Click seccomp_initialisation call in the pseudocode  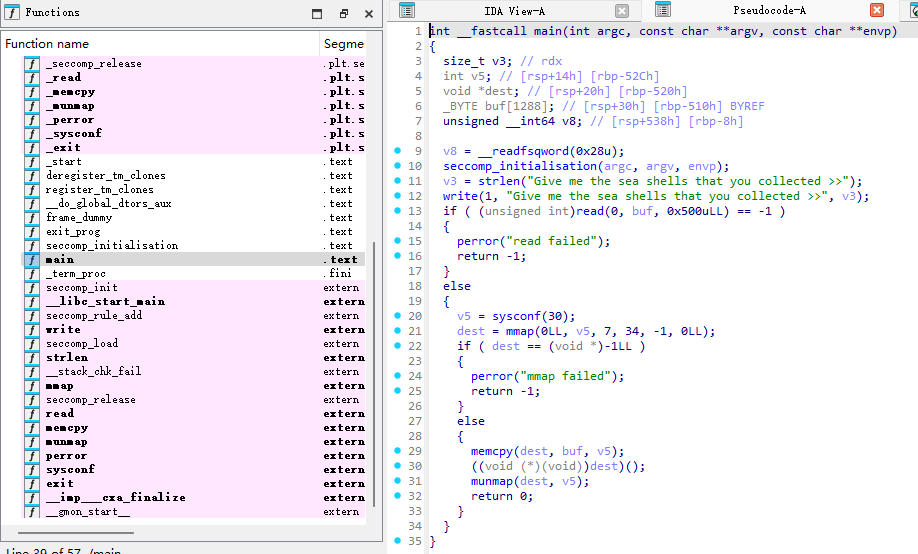coord(520,166)
